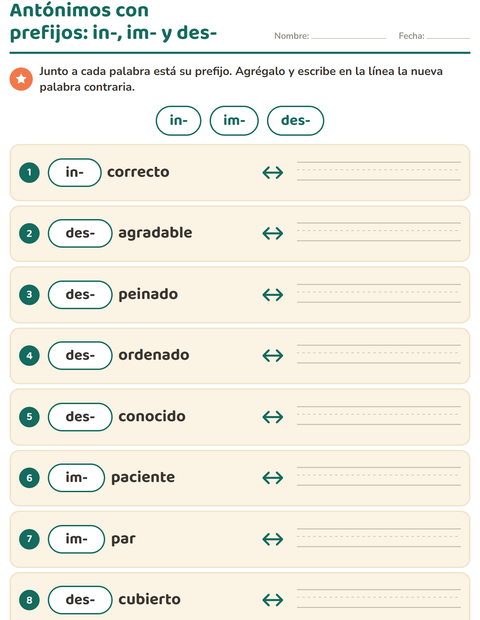Image resolution: width=480 pixels, height=620 pixels.
Task: Click the Fecha blank line
Action: point(448,36)
